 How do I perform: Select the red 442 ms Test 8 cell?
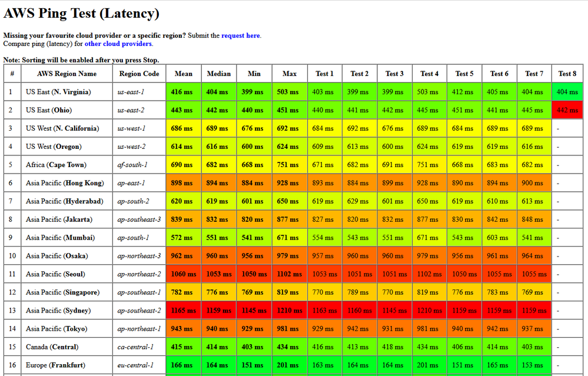pos(566,110)
